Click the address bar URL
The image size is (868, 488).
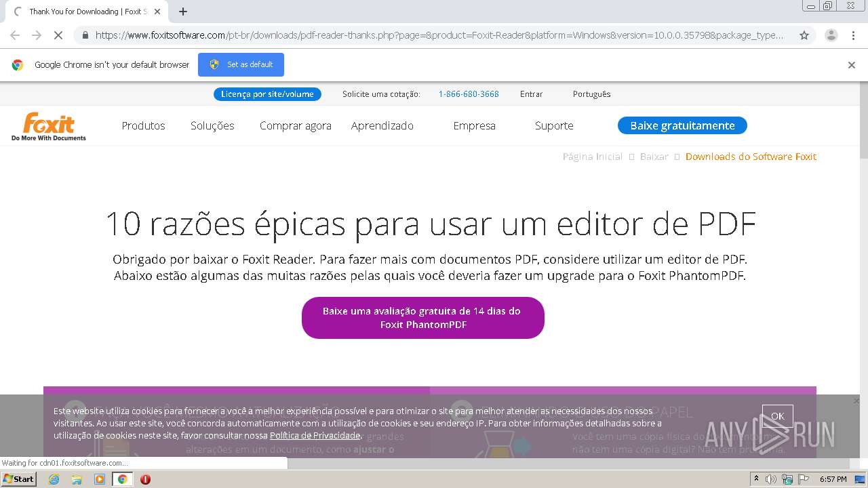(439, 35)
